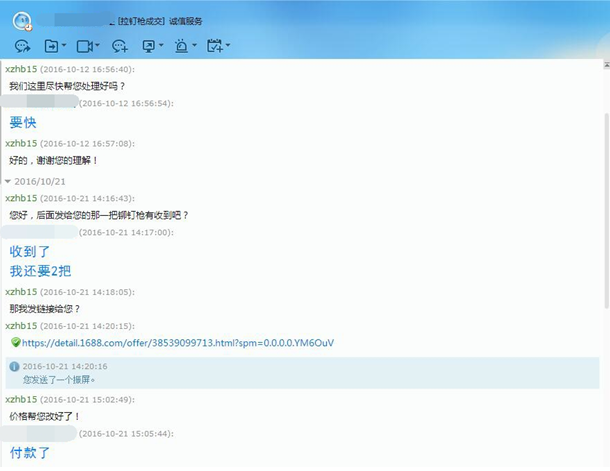Click the contact avatar icon in header
The image size is (610, 471).
point(22,19)
